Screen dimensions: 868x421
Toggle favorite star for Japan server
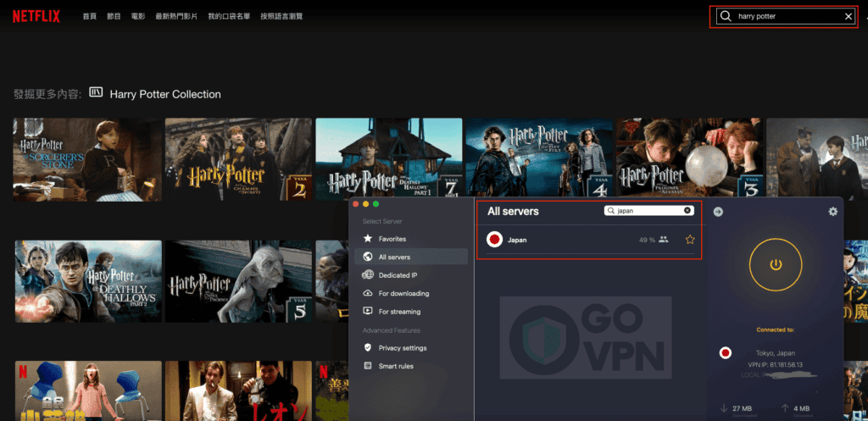(x=690, y=240)
